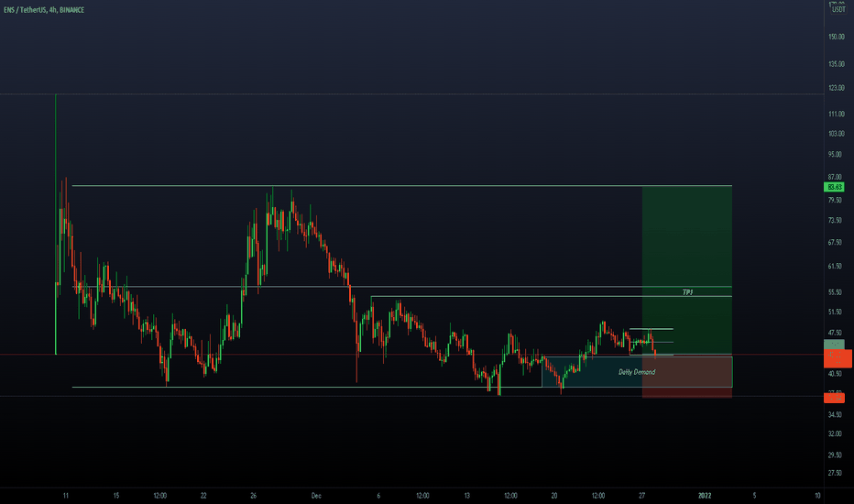Click the 15 date on the time axis
The image size is (854, 504).
(x=116, y=496)
